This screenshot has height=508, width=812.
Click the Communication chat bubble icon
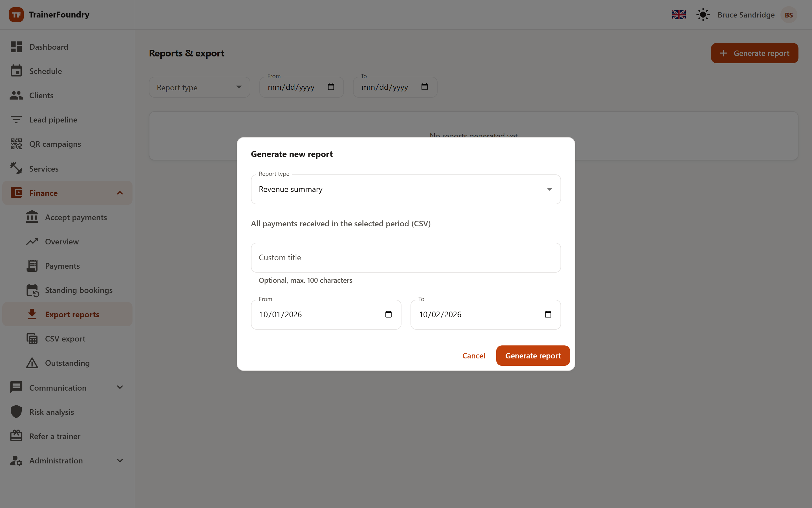16,387
